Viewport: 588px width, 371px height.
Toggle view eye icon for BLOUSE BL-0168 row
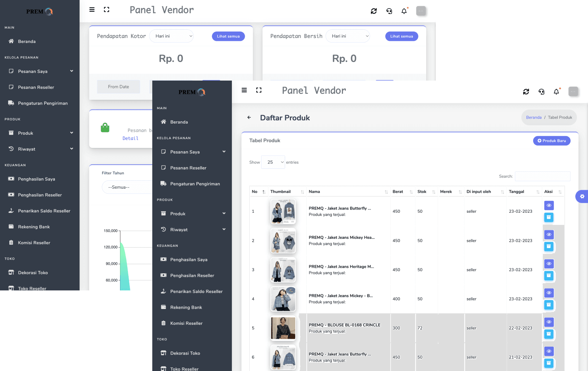point(549,322)
